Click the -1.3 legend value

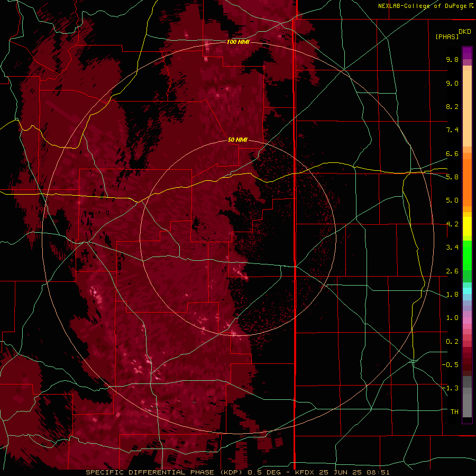click(x=450, y=388)
